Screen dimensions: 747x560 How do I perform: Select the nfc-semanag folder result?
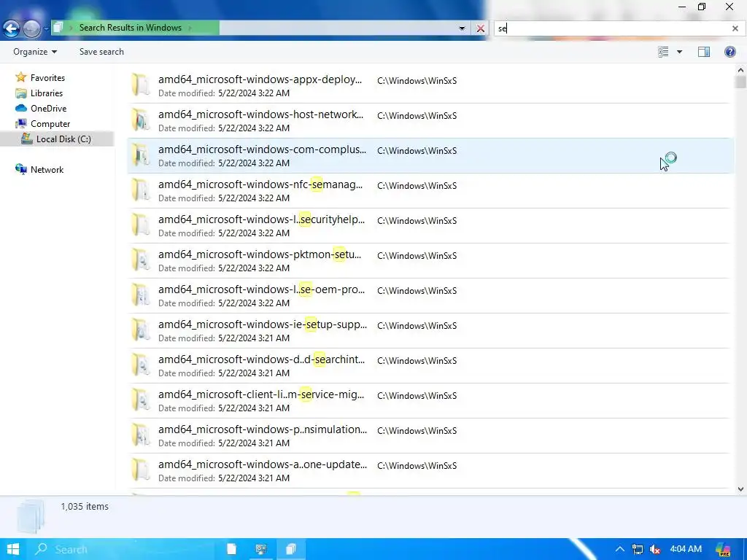(429, 190)
